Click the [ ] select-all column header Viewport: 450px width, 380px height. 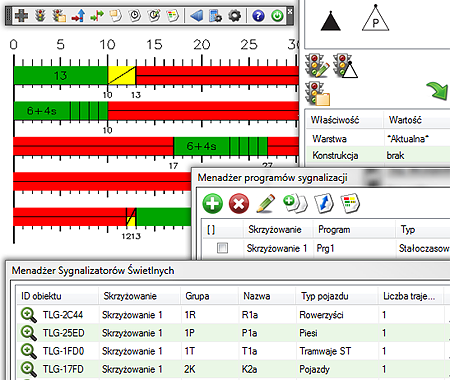click(223, 229)
